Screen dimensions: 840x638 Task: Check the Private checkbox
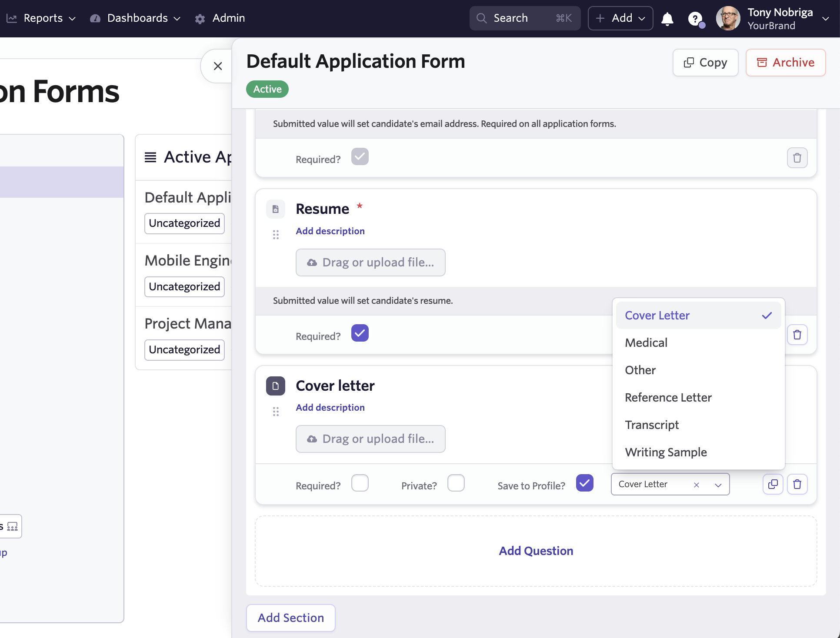click(x=456, y=483)
